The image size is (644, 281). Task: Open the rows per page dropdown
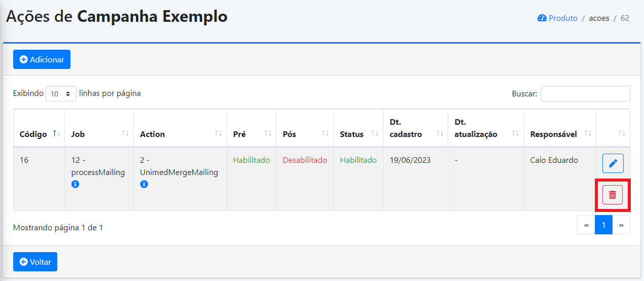(61, 94)
